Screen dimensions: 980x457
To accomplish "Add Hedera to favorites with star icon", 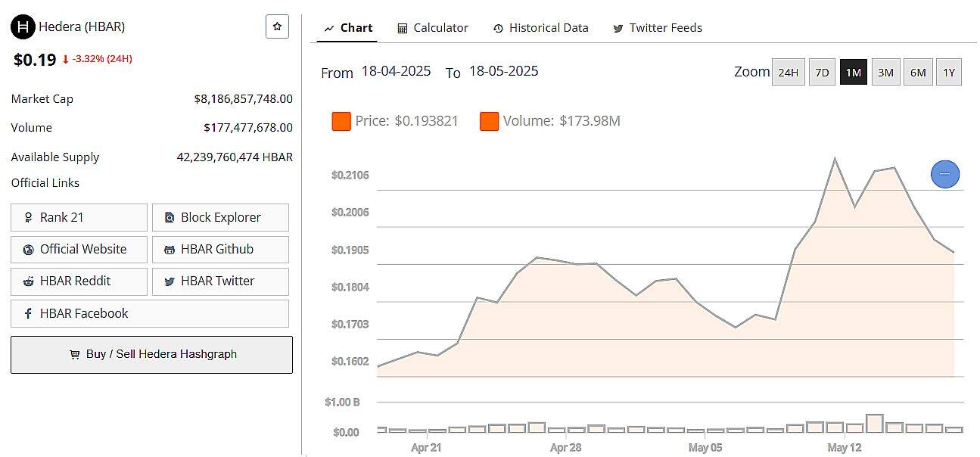I will coord(277,26).
